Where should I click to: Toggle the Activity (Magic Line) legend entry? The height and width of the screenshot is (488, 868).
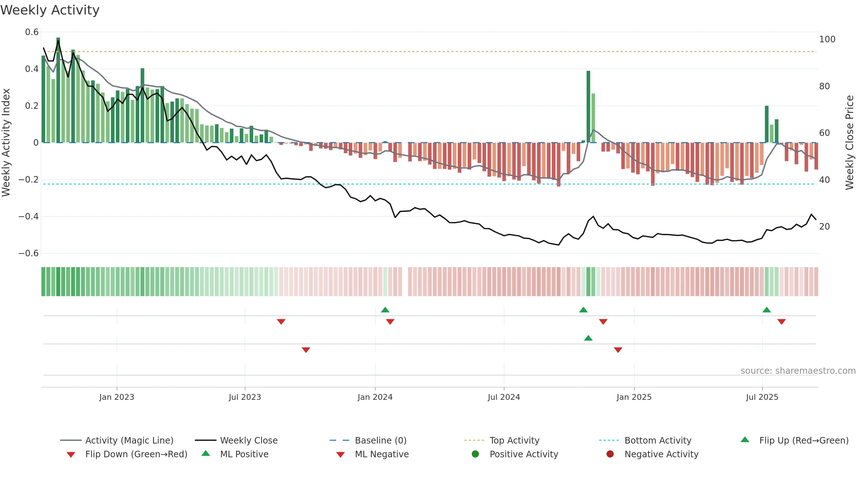(x=117, y=440)
